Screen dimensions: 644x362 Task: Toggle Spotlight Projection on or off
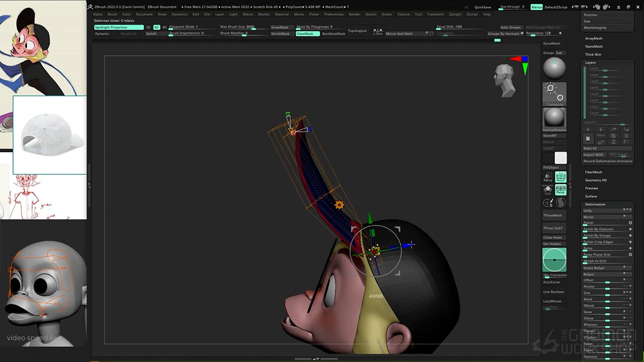tap(118, 27)
